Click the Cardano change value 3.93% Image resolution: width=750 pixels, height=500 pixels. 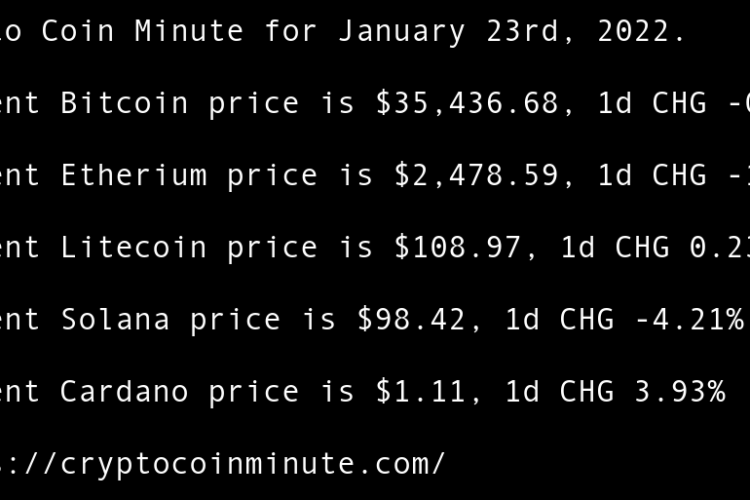[680, 391]
